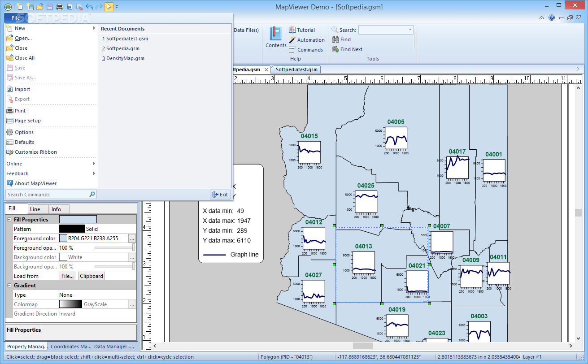Image resolution: width=588 pixels, height=364 pixels.
Task: Click the Redo arrow toolbar icon
Action: 99,6
